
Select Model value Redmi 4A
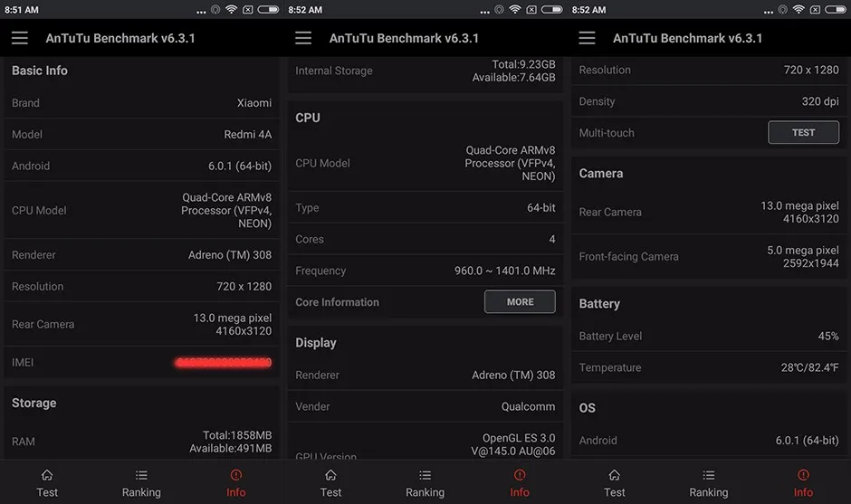247,134
